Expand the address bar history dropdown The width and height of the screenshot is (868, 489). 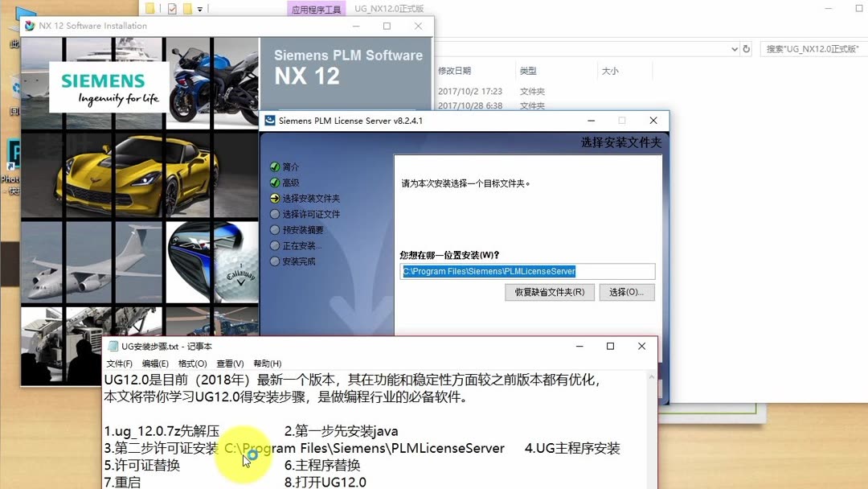point(734,48)
